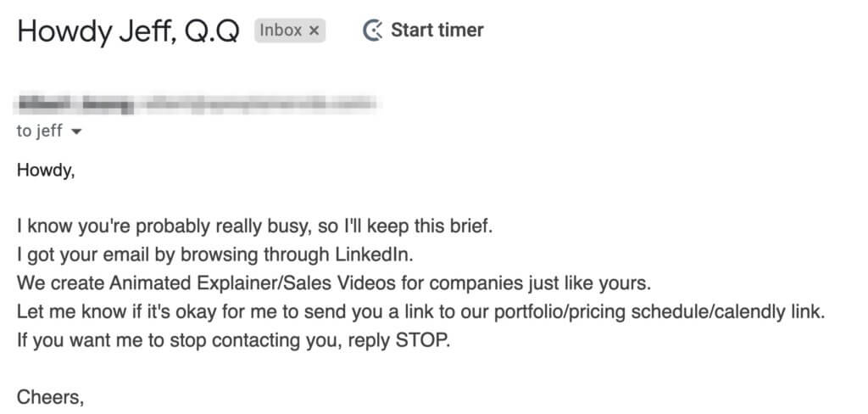
Task: Click the words Animated Explainer/Sales Videos
Action: tap(252, 283)
